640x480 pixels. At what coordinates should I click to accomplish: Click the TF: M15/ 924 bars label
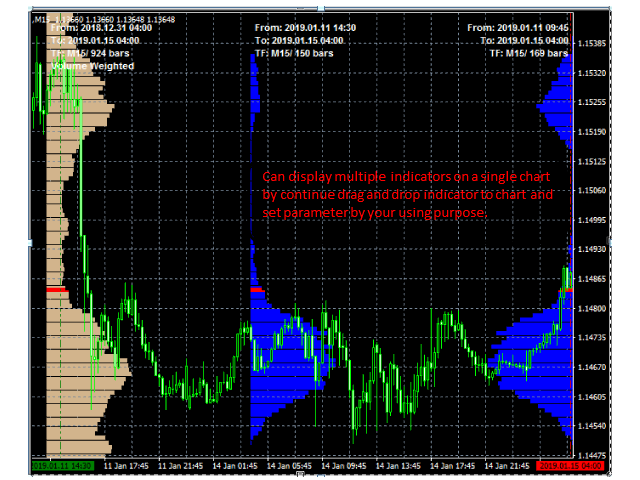click(x=90, y=53)
